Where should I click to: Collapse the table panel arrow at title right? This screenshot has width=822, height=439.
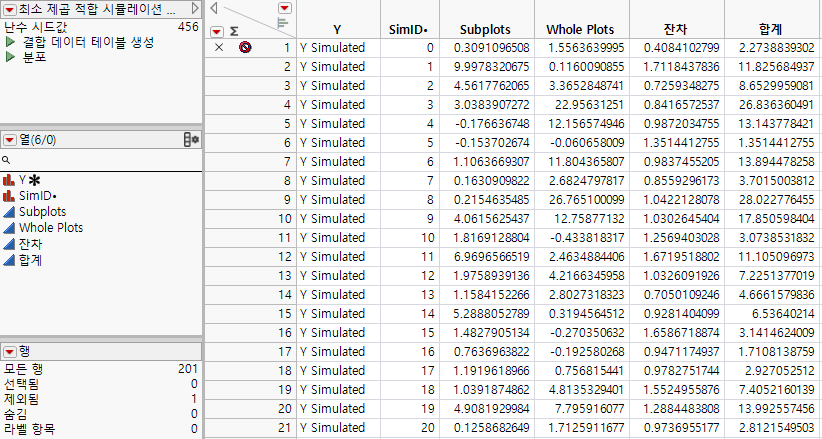pos(194,8)
